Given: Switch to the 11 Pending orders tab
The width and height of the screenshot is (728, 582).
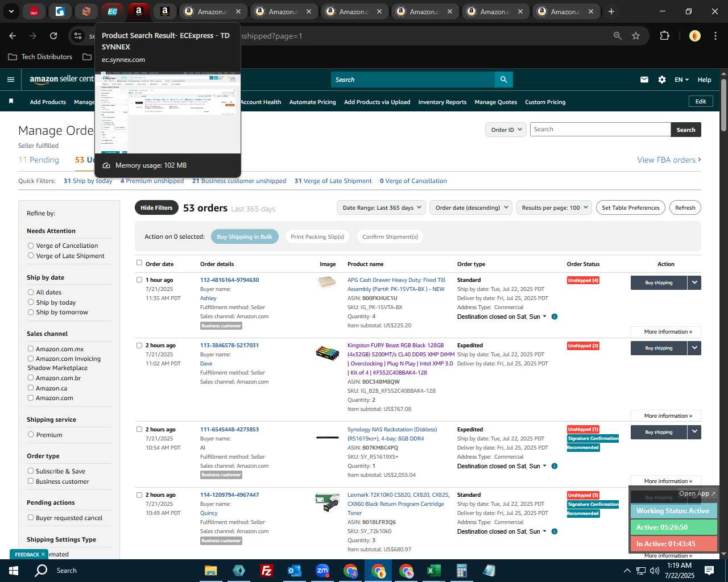Looking at the screenshot, I should pos(39,160).
